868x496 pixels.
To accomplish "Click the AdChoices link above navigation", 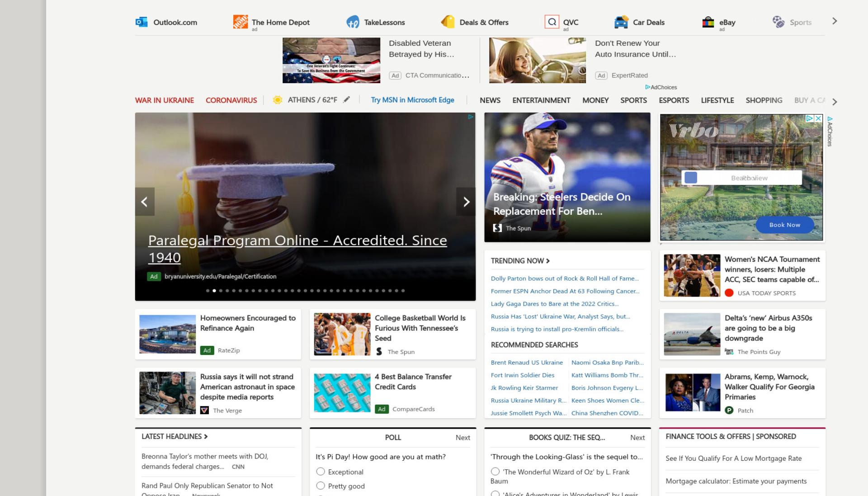I will point(661,87).
